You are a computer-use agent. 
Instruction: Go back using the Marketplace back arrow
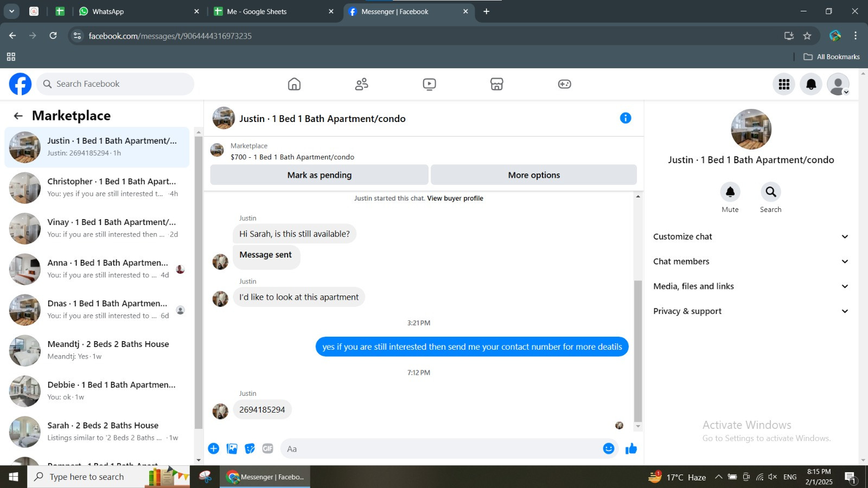[x=18, y=116]
